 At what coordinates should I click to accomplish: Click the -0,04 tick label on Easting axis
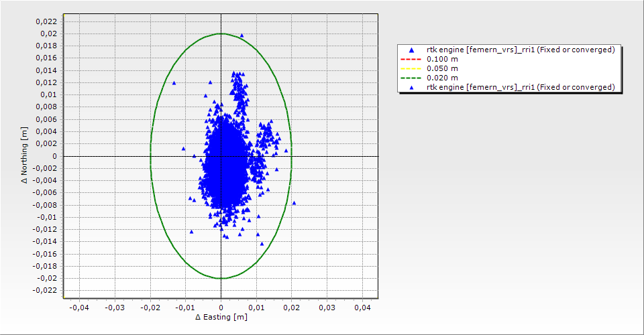[79, 307]
